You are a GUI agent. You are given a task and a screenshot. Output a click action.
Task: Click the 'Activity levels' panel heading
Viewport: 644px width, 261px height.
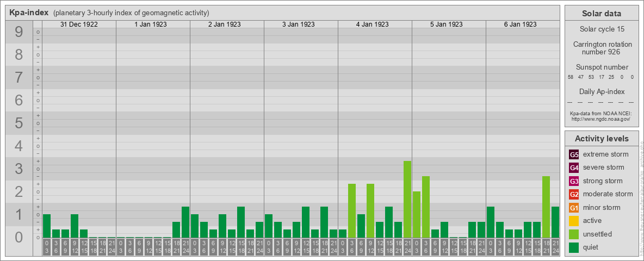(602, 139)
